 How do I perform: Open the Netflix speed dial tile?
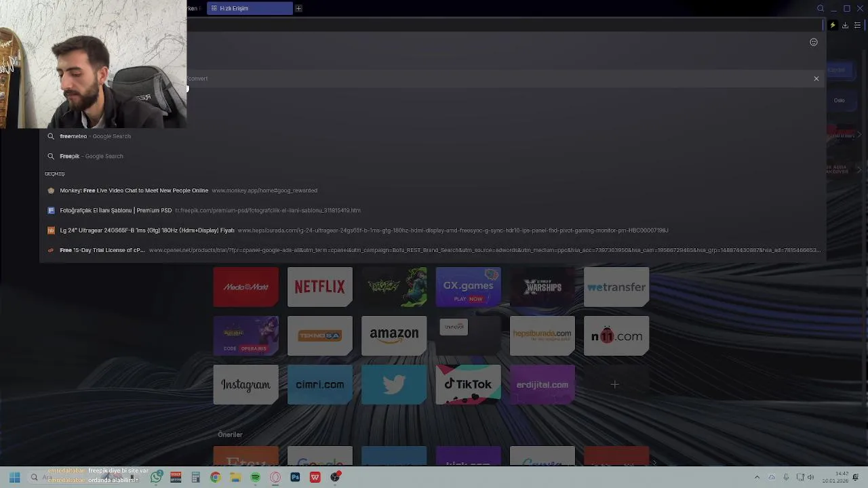coord(319,287)
